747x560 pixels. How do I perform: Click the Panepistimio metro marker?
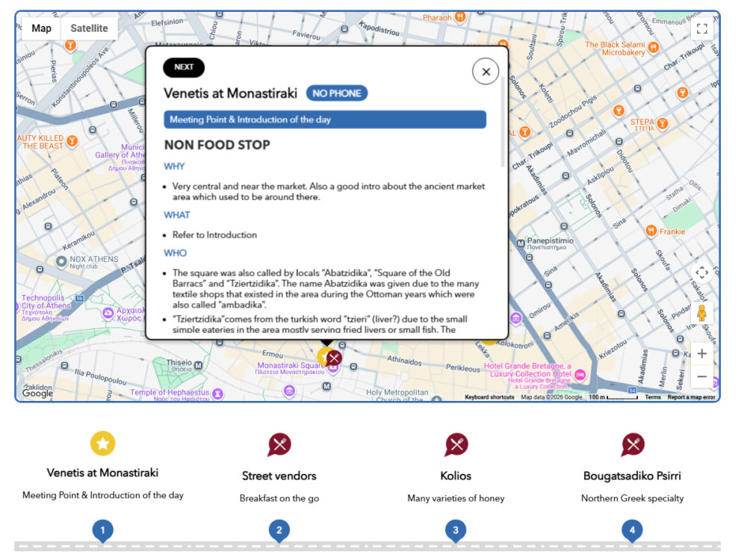click(521, 244)
